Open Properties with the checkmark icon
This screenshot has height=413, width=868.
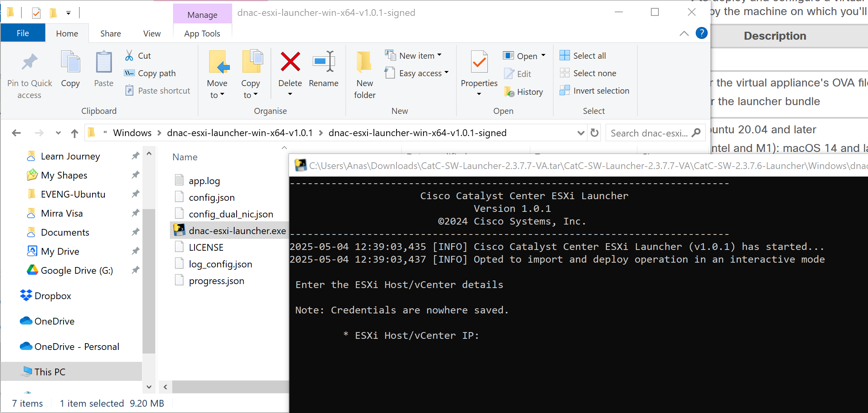(479, 62)
